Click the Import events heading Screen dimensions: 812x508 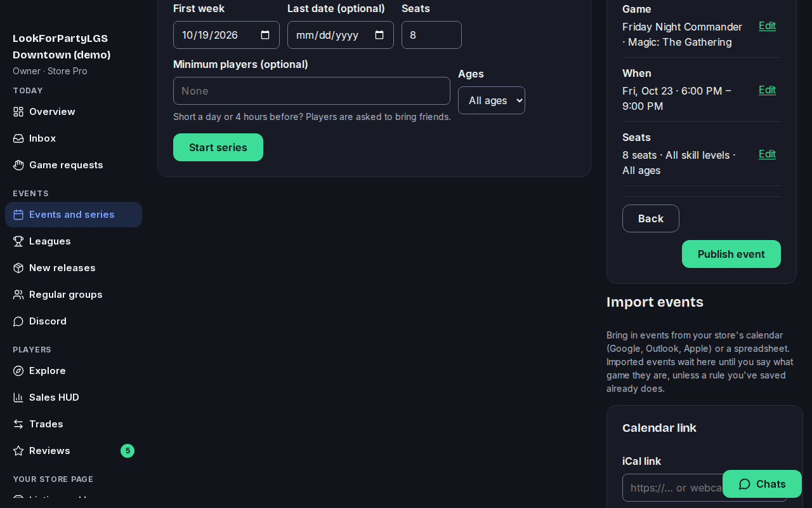coord(655,302)
